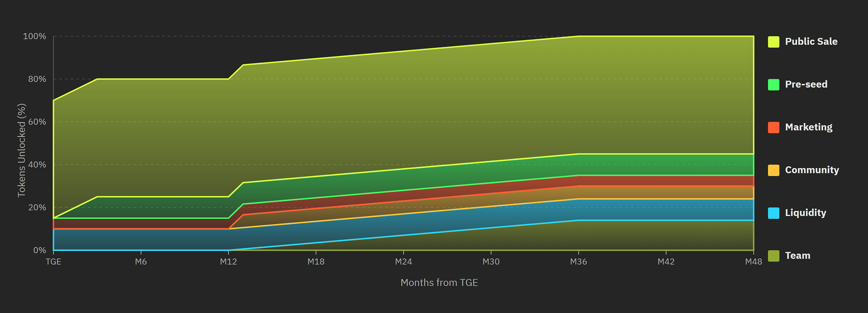This screenshot has width=868, height=313.
Task: Select the M36 x-axis tick label
Action: [578, 262]
